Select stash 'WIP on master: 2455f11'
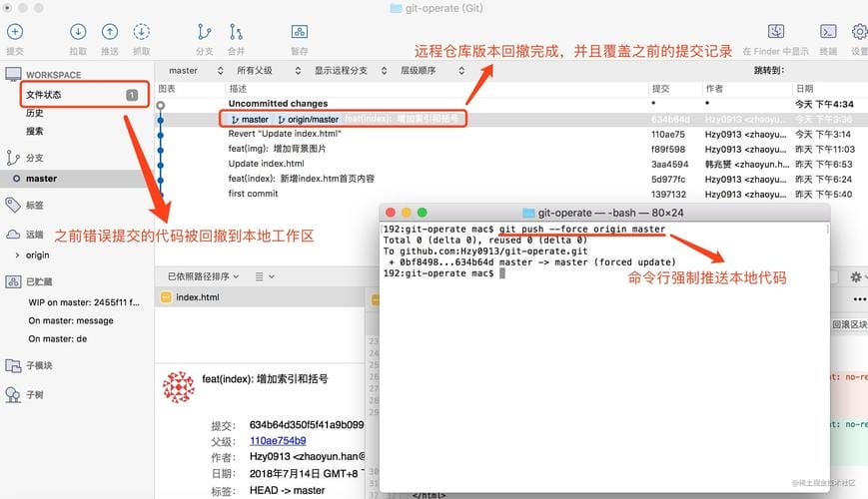 [84, 302]
